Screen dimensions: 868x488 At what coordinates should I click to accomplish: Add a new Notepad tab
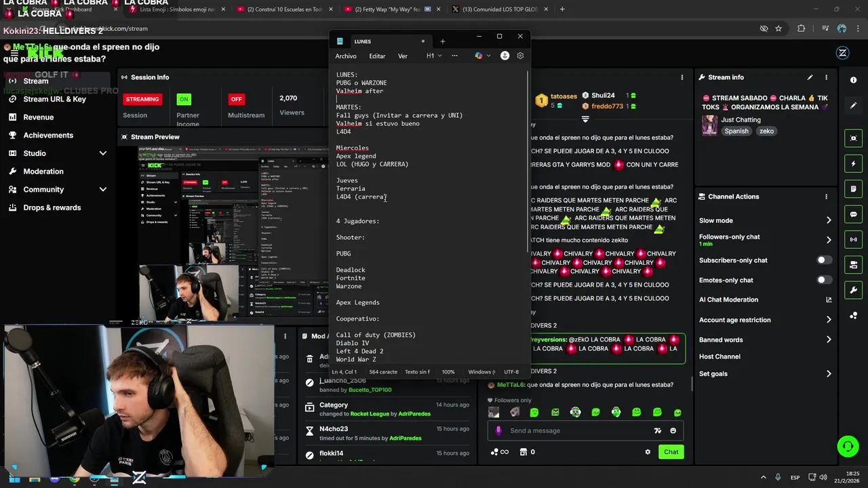coord(443,41)
